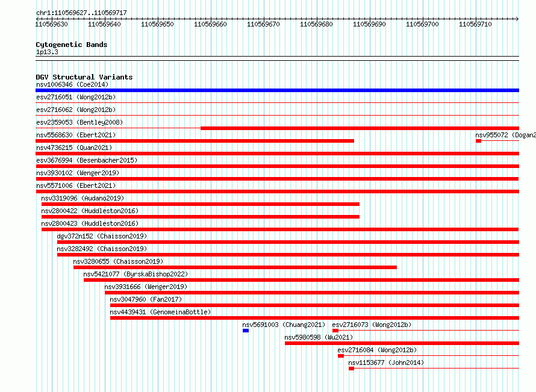This screenshot has width=536, height=392.
Task: Click the esv2359053 (Bentley2008) label
Action: pos(79,122)
